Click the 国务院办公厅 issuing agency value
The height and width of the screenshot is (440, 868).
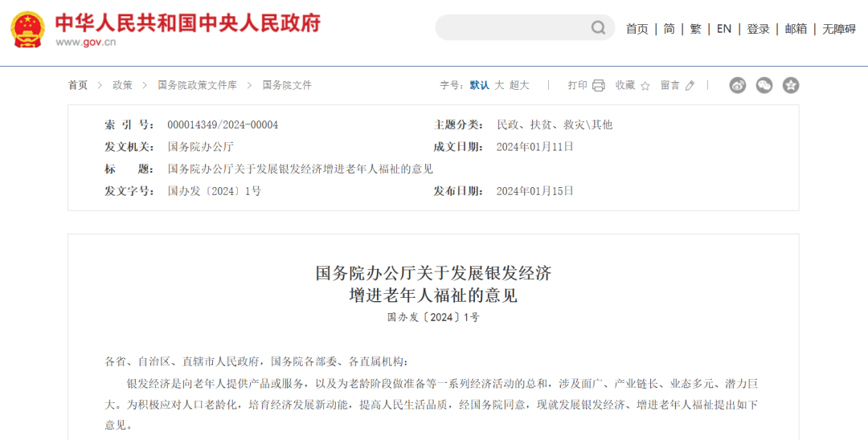point(200,147)
